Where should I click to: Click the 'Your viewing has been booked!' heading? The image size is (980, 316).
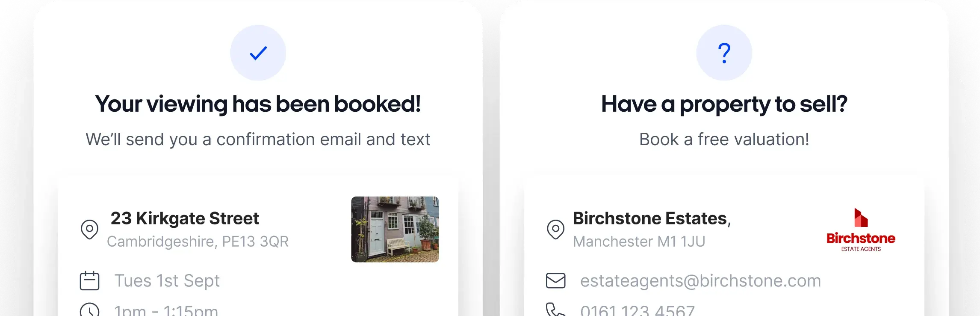click(258, 104)
